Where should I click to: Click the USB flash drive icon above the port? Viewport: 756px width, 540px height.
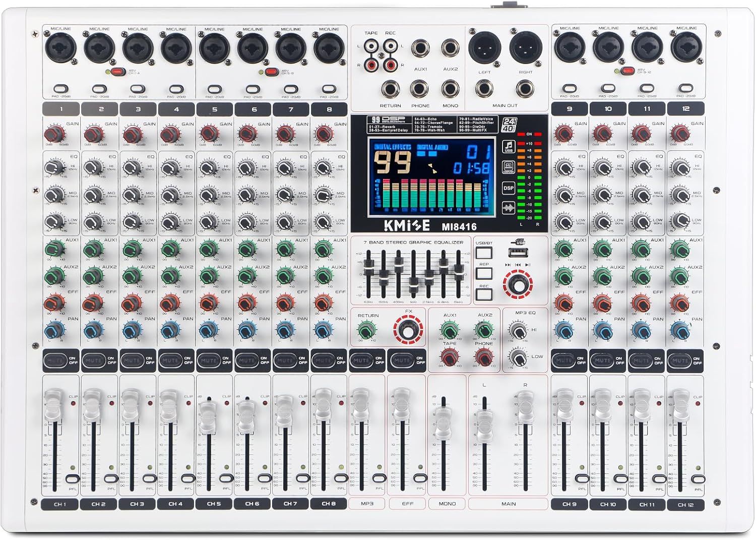(x=519, y=243)
